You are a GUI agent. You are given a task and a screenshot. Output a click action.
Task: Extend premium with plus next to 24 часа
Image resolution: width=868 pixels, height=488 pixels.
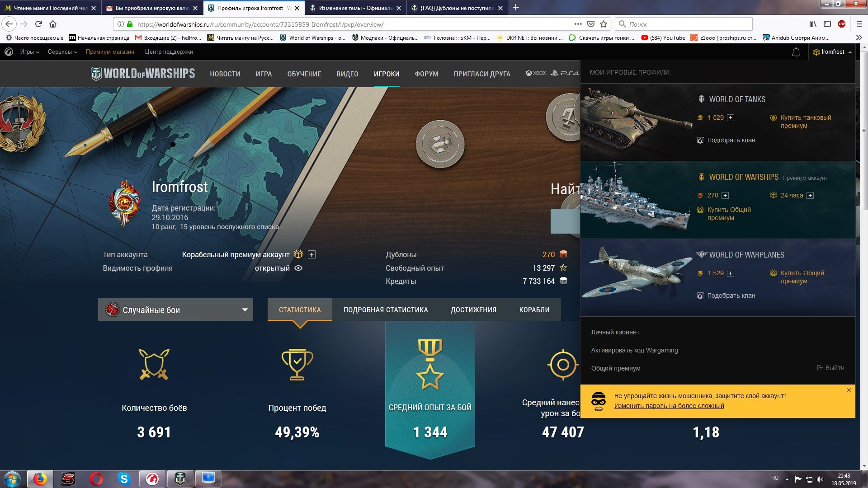(x=810, y=196)
